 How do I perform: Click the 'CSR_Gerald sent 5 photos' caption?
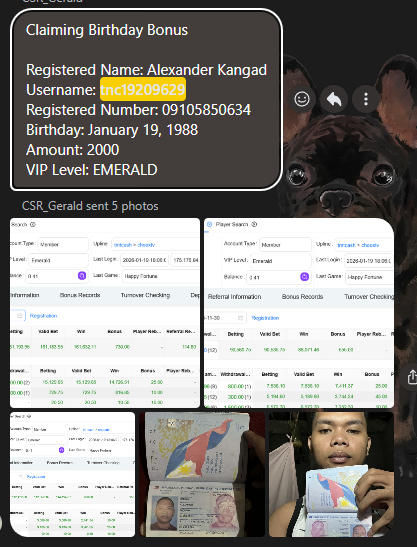[x=90, y=206]
